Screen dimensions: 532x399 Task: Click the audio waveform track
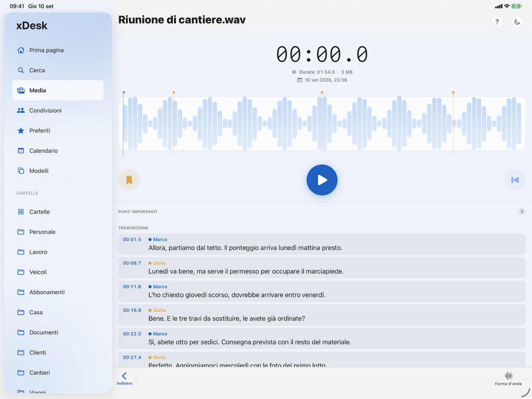coord(322,123)
